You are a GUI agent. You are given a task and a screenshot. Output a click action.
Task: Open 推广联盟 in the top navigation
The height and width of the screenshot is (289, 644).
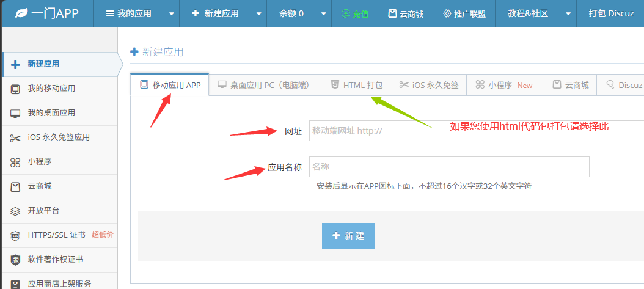(464, 13)
